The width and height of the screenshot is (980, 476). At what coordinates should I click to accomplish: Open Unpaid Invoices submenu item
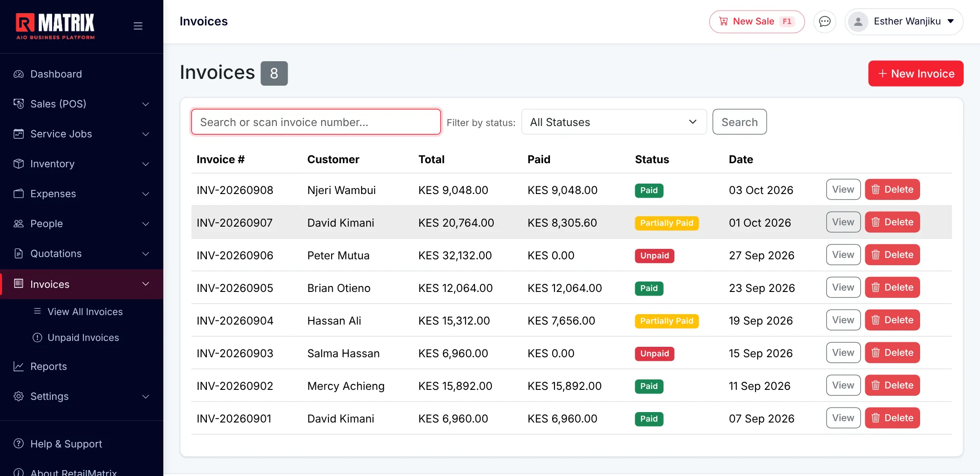[x=83, y=338]
